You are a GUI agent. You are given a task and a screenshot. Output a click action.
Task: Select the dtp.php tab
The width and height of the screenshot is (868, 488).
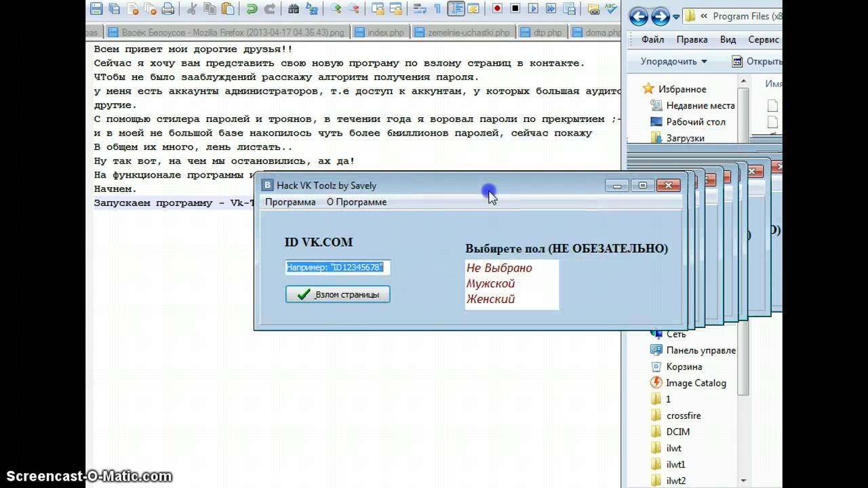pyautogui.click(x=542, y=32)
